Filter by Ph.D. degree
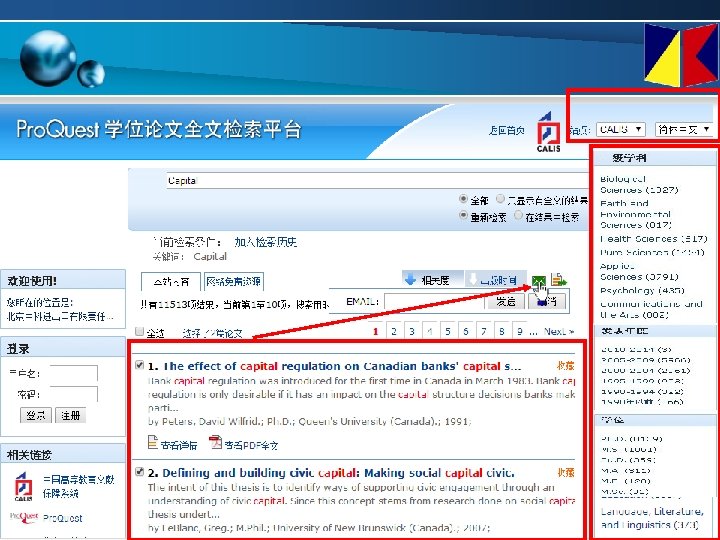720x540 pixels. [631, 439]
